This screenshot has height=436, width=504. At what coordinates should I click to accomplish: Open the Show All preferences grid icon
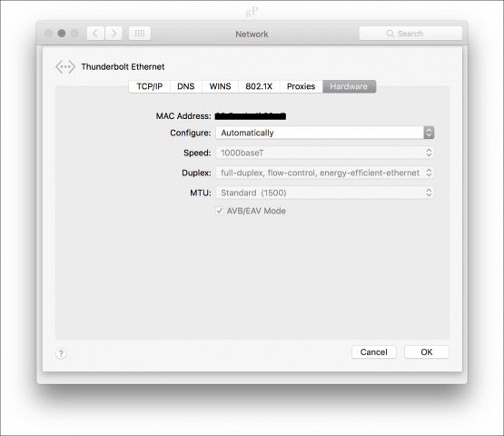[140, 33]
